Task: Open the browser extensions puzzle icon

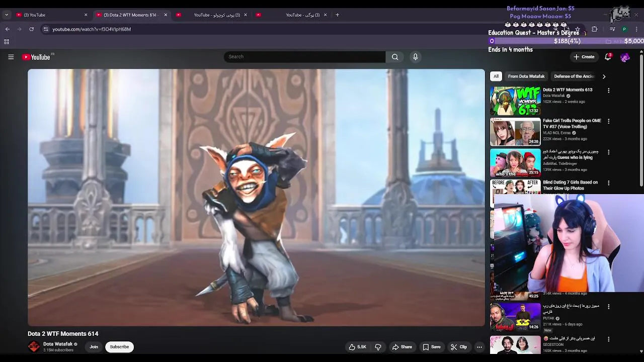Action: [594, 29]
